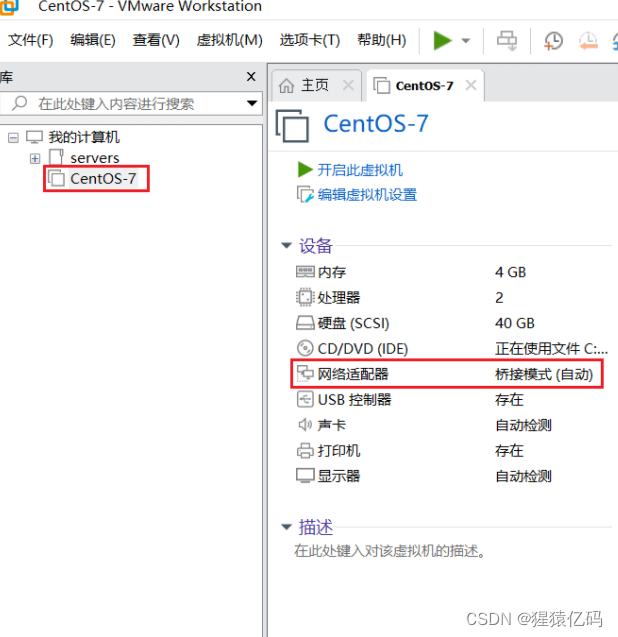Viewport: 618px width, 637px height.
Task: Click the revert to snapshot icon
Action: coord(588,41)
